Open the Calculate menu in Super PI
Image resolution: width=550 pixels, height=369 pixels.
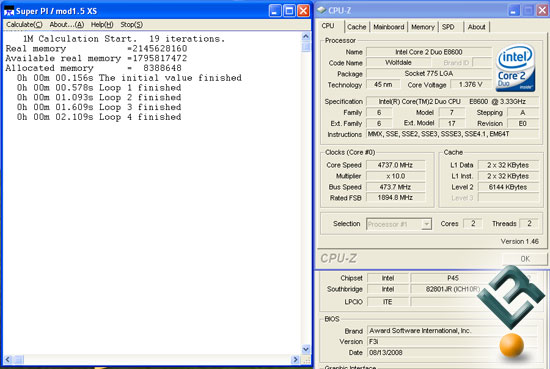click(x=24, y=25)
